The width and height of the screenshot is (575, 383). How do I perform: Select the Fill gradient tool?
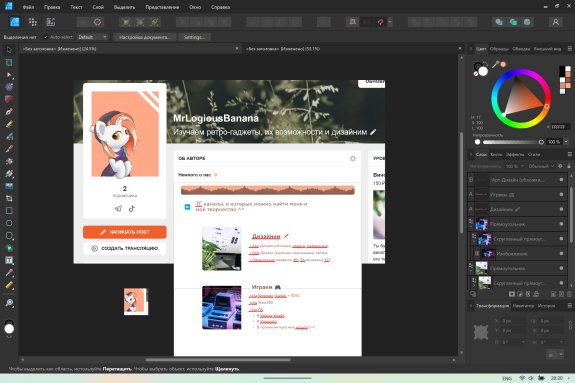(x=9, y=173)
